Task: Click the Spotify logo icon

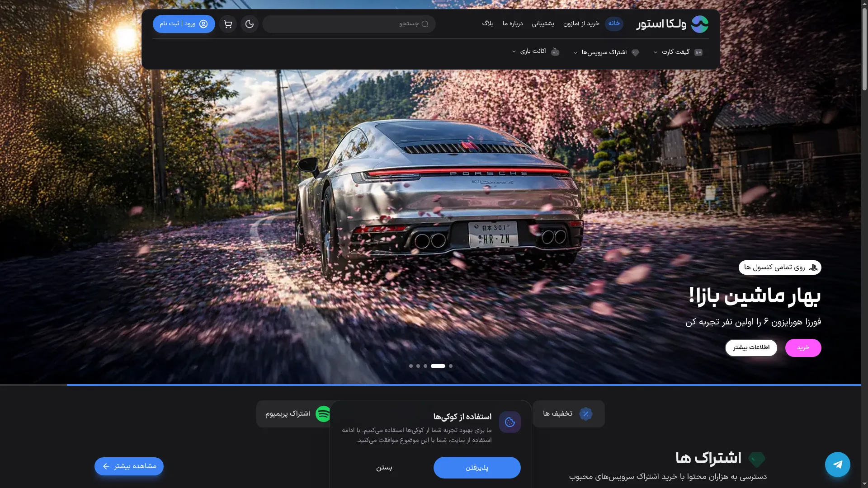Action: pos(323,414)
